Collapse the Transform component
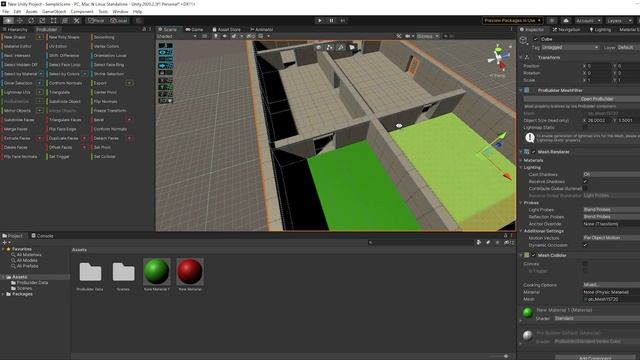 (x=521, y=58)
